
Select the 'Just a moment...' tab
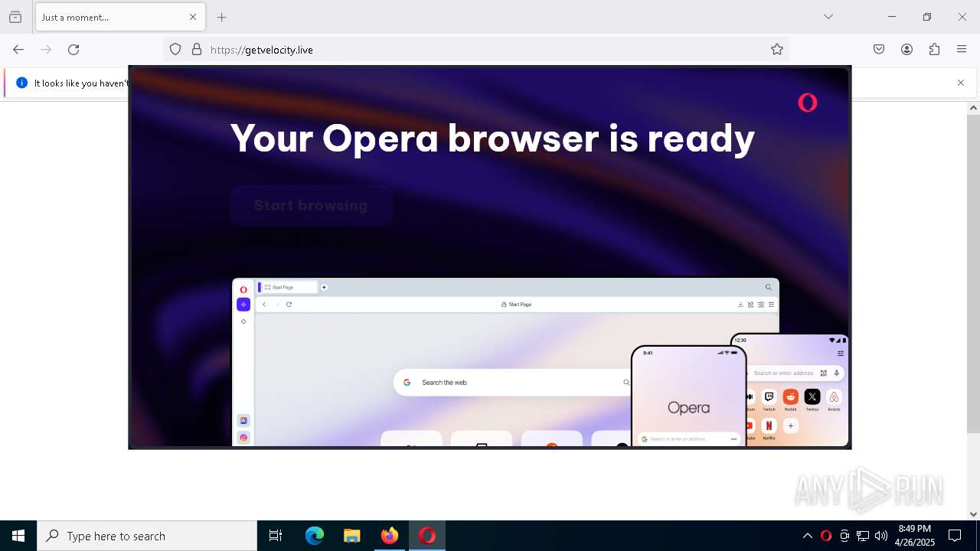click(120, 17)
